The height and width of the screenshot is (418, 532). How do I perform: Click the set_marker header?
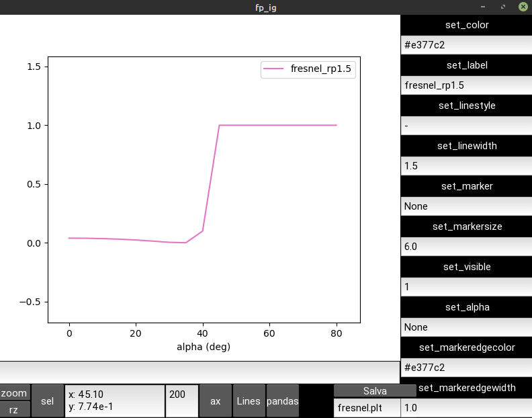click(x=466, y=186)
